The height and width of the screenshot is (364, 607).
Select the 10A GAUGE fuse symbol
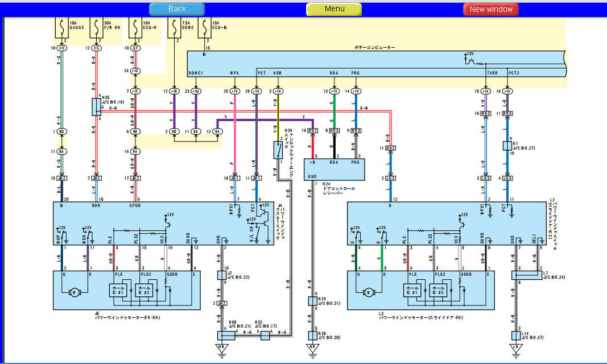point(61,27)
